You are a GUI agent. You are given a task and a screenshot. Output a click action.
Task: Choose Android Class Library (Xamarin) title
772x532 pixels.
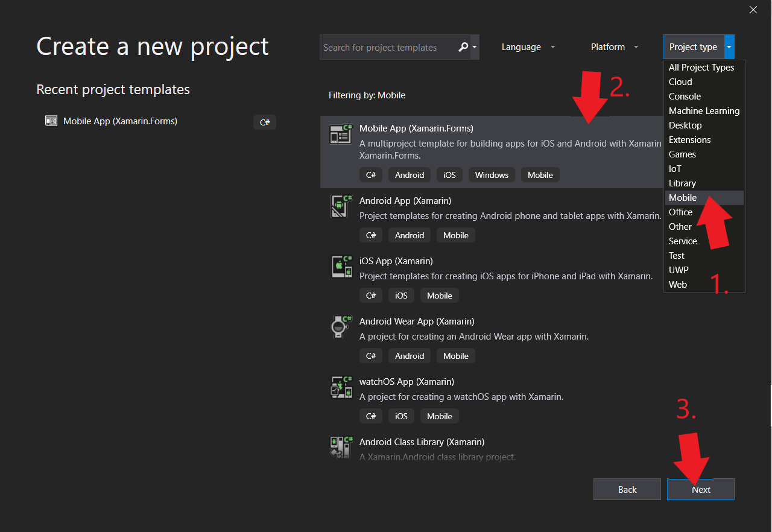click(422, 442)
